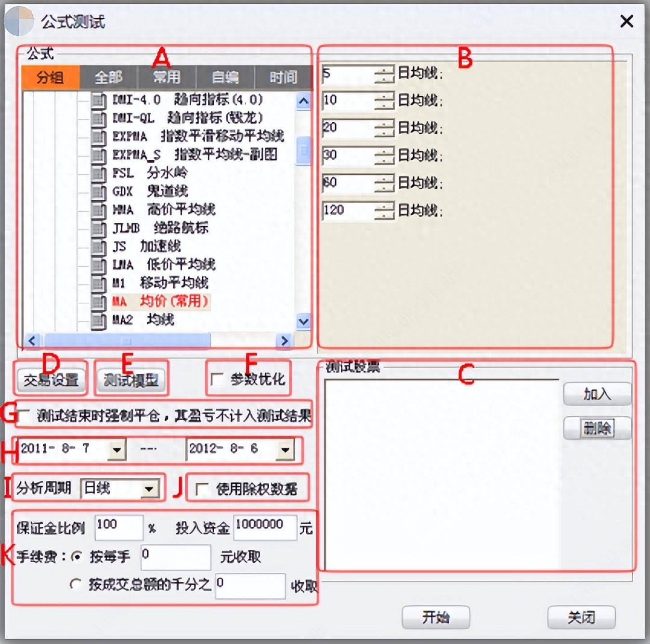The width and height of the screenshot is (650, 644).
Task: Select the DMI-4.0 趋向指标(4.0) formula
Action: pos(187,100)
